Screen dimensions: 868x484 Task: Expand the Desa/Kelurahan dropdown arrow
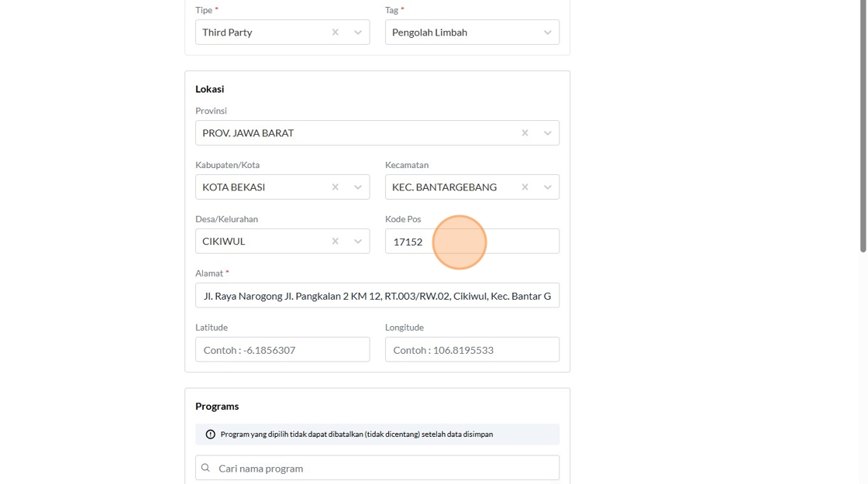[358, 242]
